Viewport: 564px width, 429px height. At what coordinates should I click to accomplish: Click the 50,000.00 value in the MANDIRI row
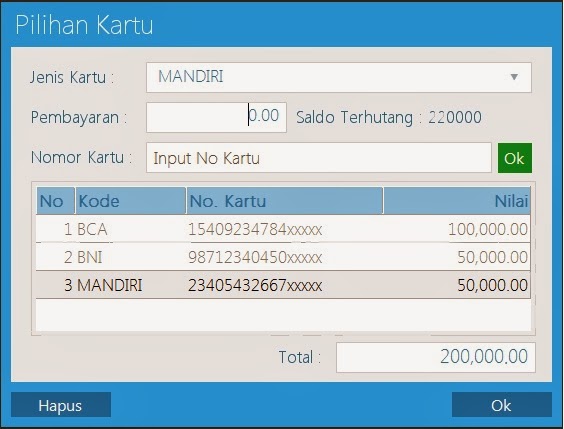coord(493,285)
